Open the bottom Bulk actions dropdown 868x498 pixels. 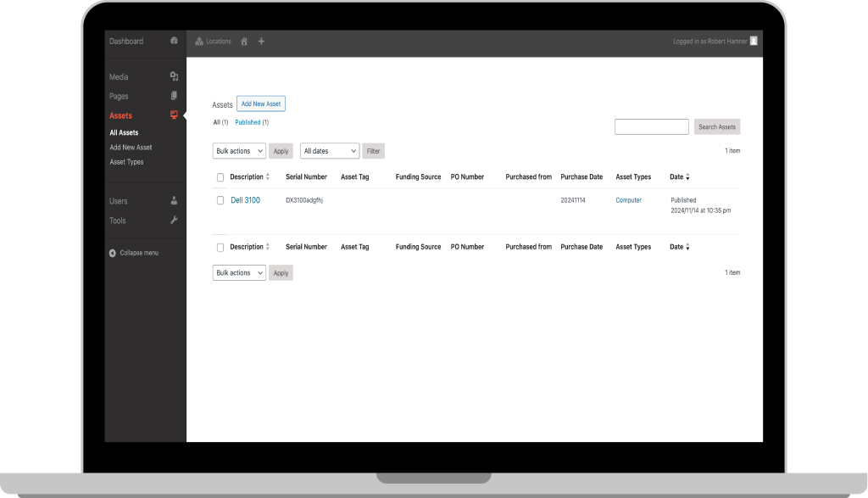[239, 273]
